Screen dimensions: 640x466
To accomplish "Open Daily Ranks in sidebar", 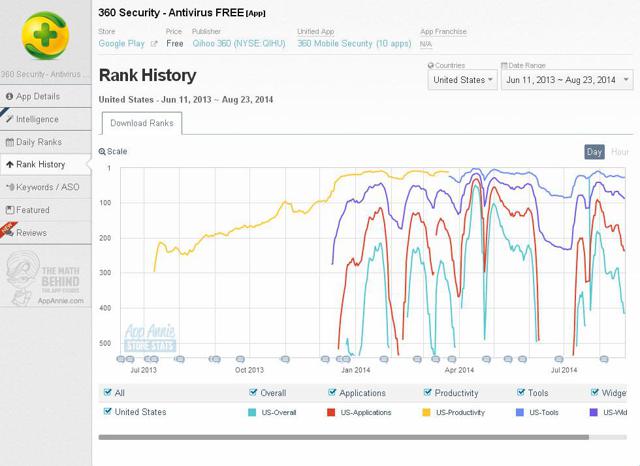I will click(45, 142).
